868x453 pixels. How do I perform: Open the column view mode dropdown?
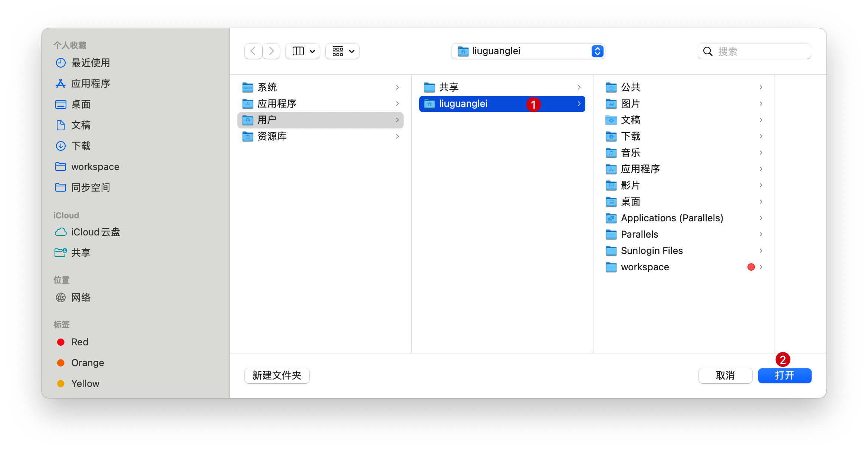tap(303, 51)
